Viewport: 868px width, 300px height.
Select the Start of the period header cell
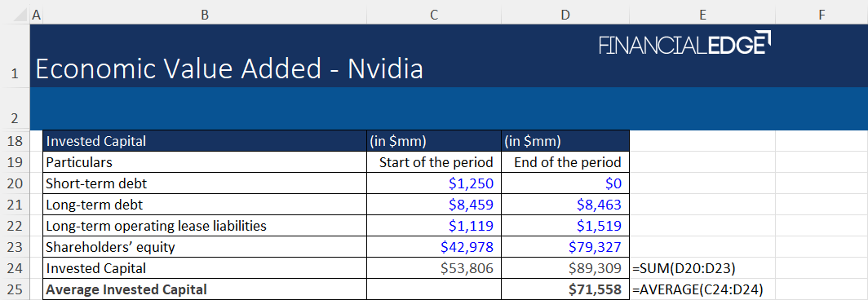pos(434,162)
